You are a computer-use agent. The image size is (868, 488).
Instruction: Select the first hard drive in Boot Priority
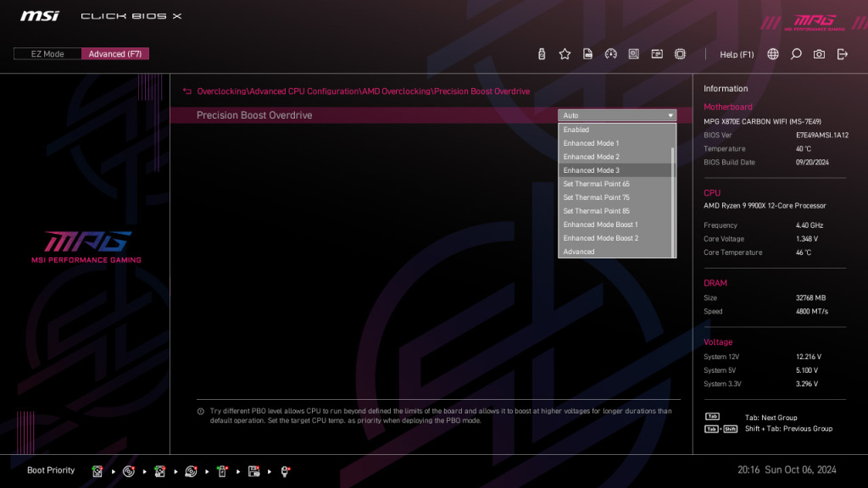(x=97, y=470)
